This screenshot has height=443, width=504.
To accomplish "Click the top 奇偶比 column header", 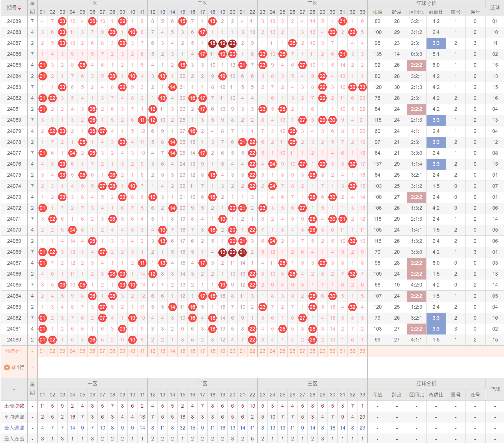I will [436, 12].
